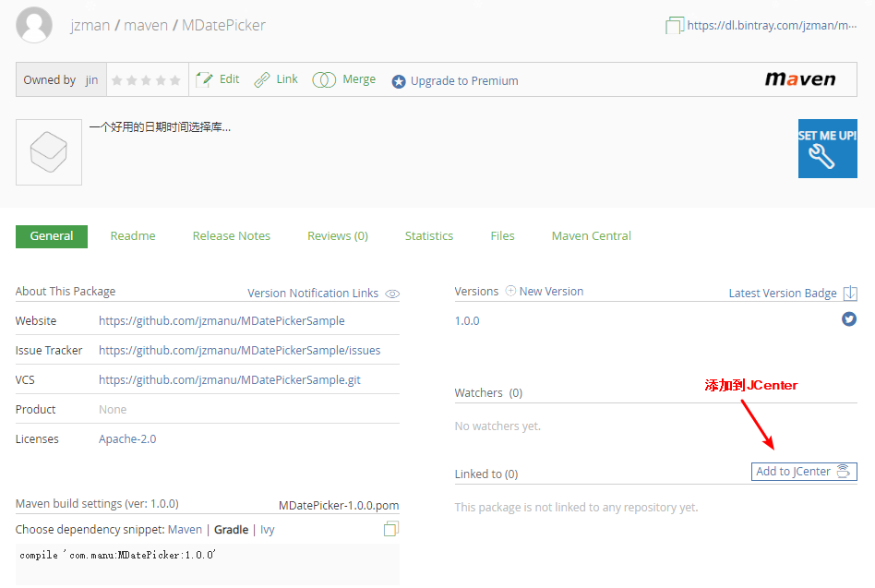This screenshot has height=588, width=875.
Task: Click the Link icon in the toolbar
Action: 261,79
